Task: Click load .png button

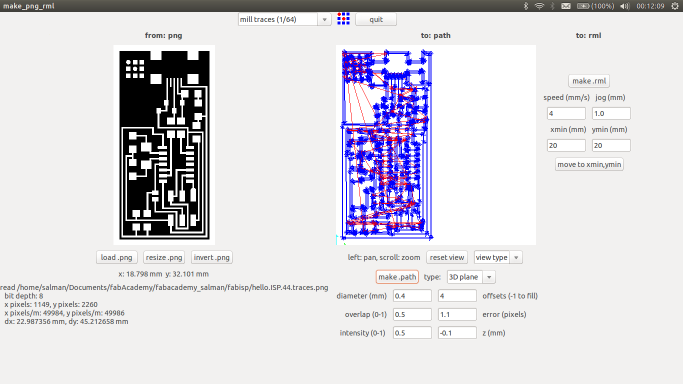Action: (x=117, y=257)
